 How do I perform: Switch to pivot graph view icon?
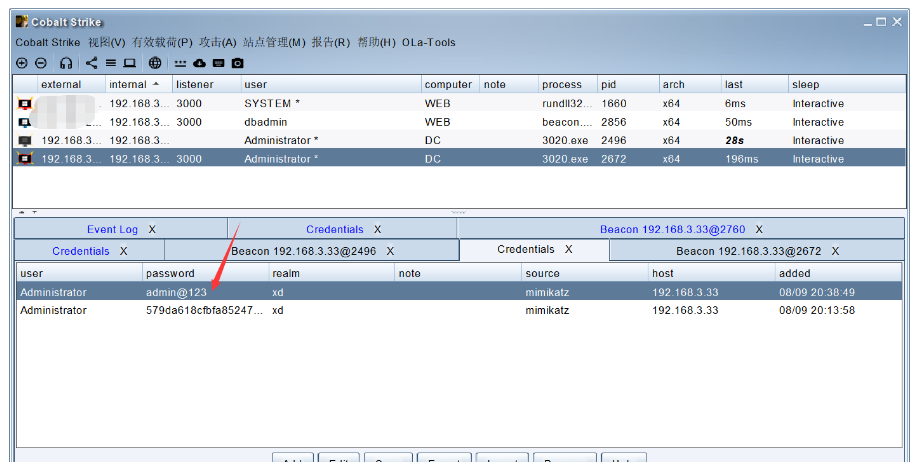pos(92,63)
